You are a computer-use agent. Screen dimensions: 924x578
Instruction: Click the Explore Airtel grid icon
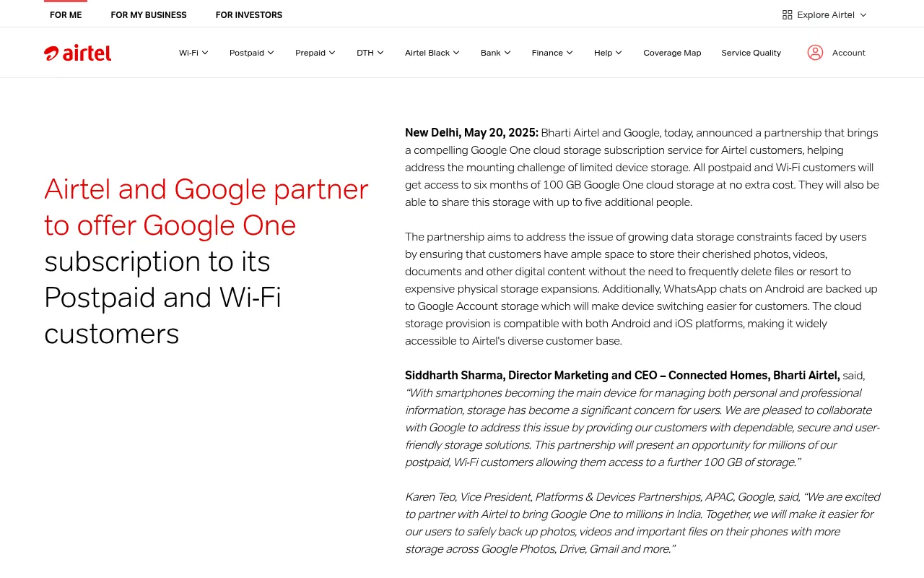(787, 14)
